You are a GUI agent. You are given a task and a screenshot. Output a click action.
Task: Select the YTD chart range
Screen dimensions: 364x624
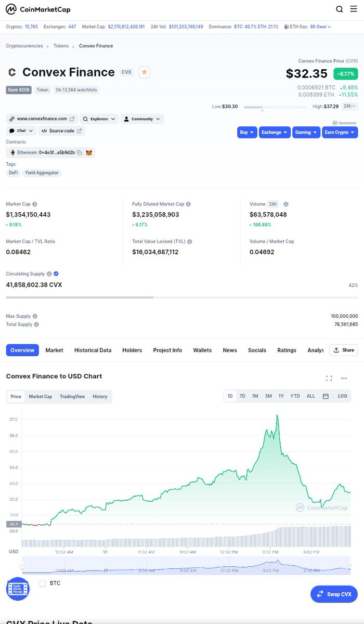pos(295,396)
